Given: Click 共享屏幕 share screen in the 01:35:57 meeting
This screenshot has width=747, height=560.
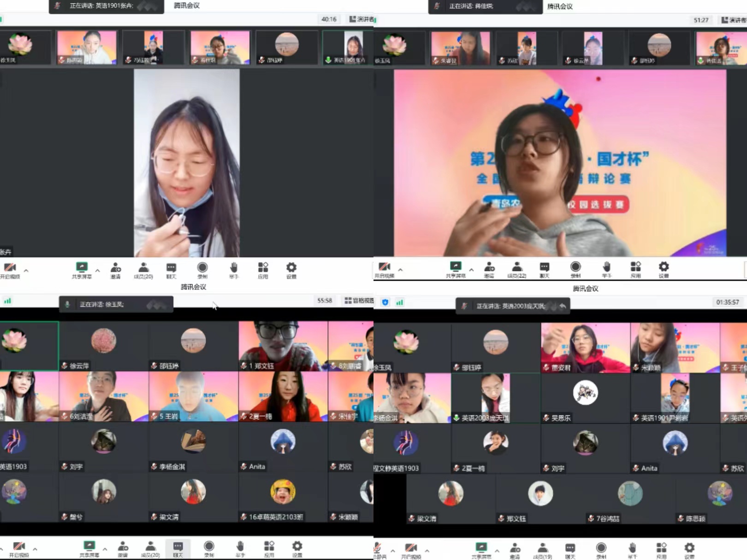Looking at the screenshot, I should 481,550.
